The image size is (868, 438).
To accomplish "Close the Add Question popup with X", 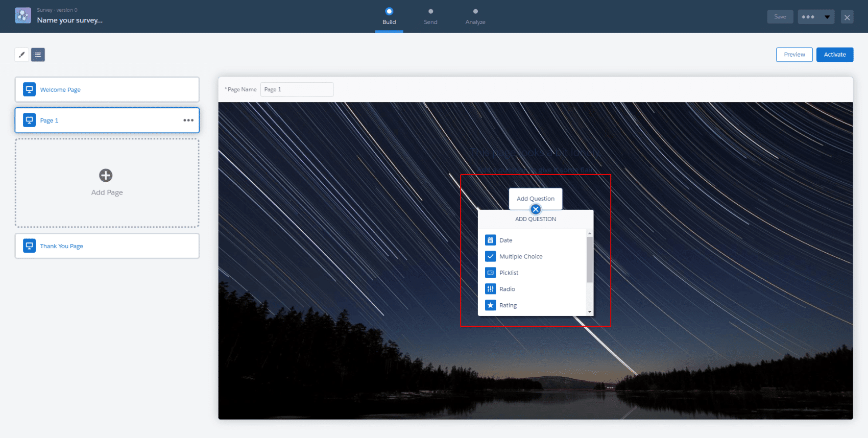I will pyautogui.click(x=536, y=209).
